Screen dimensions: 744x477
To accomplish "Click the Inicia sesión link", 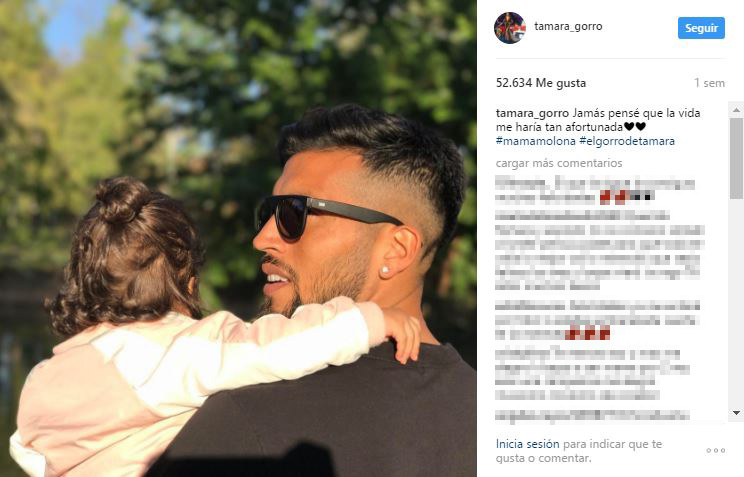I will click(x=528, y=444).
